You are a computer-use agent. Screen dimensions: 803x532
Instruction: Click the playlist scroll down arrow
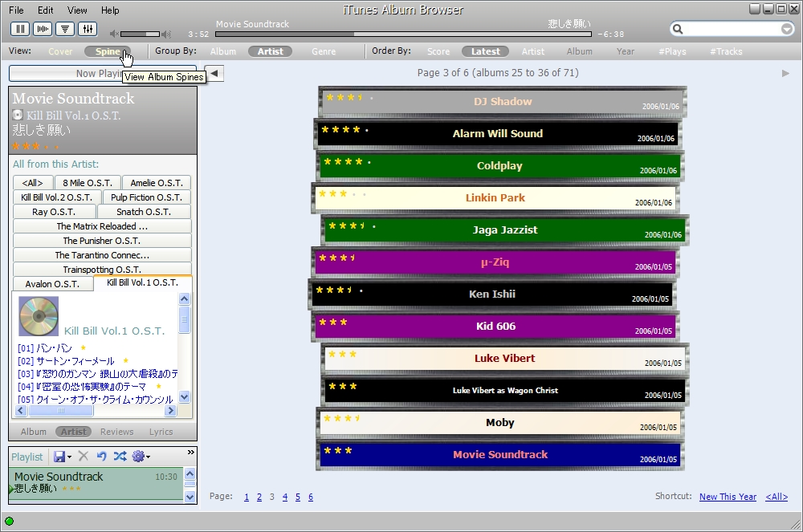pos(190,497)
